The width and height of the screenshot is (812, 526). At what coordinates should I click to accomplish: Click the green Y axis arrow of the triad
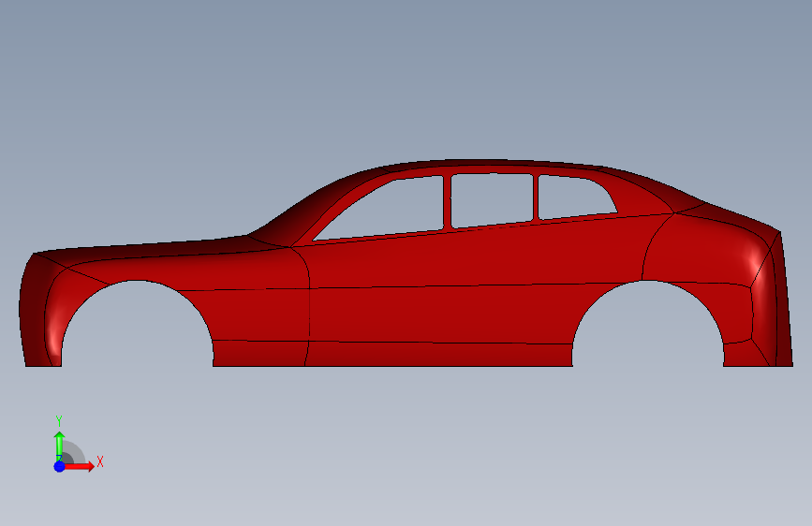click(59, 446)
